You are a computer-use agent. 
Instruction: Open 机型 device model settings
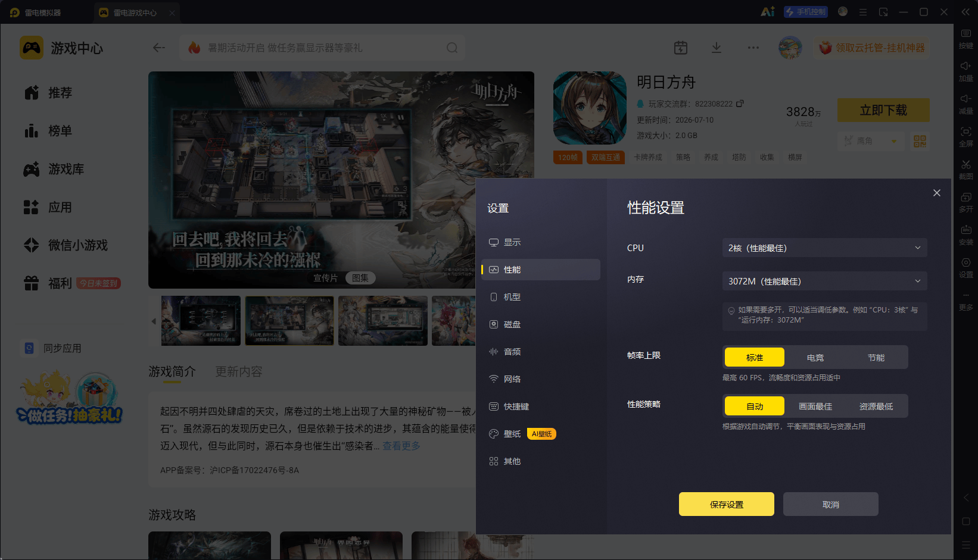[541, 297]
